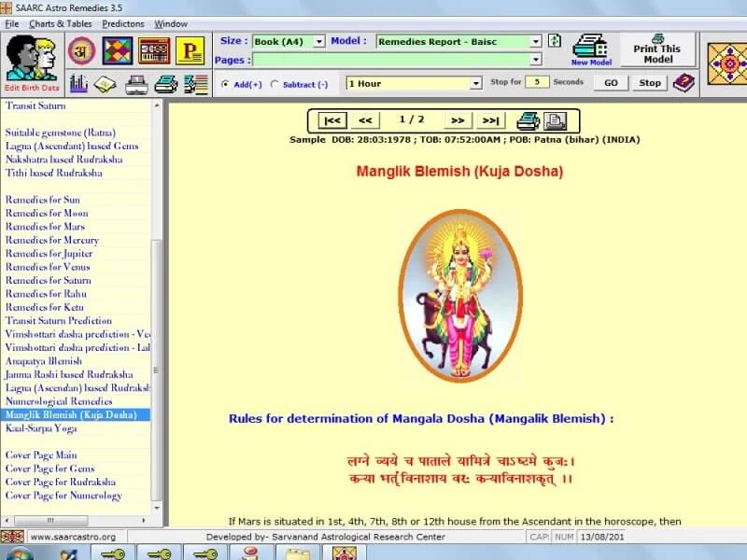Screen dimensions: 747x560
Task: Click the print preview page icon
Action: [555, 121]
